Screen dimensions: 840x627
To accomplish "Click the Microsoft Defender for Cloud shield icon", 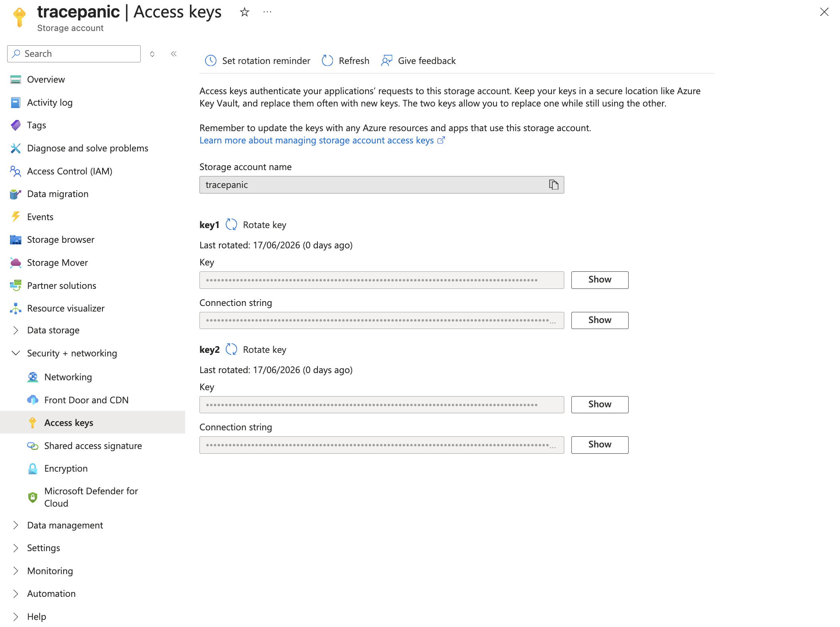I will [33, 497].
